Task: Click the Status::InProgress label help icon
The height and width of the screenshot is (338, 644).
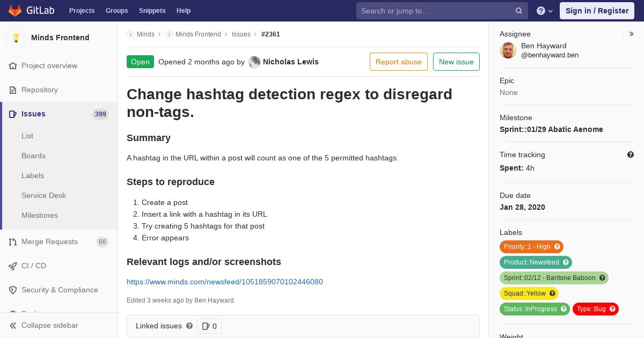Action: [563, 309]
